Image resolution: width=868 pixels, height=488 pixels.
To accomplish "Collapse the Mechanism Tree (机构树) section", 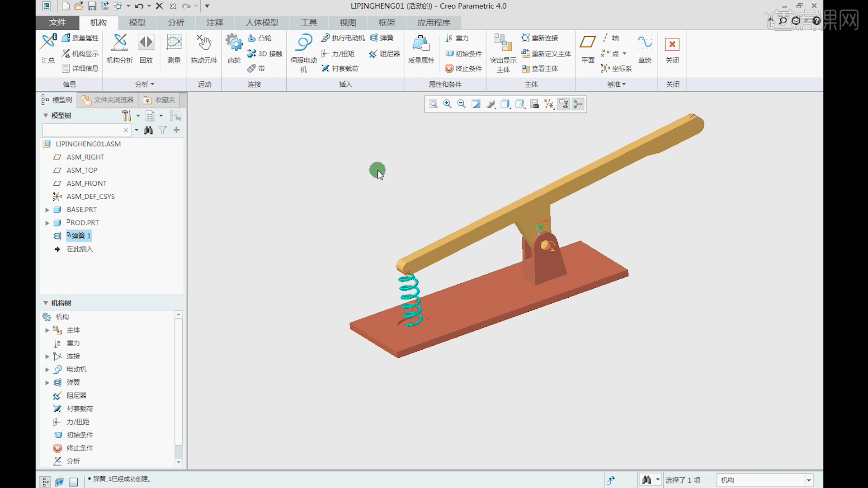I will (46, 303).
